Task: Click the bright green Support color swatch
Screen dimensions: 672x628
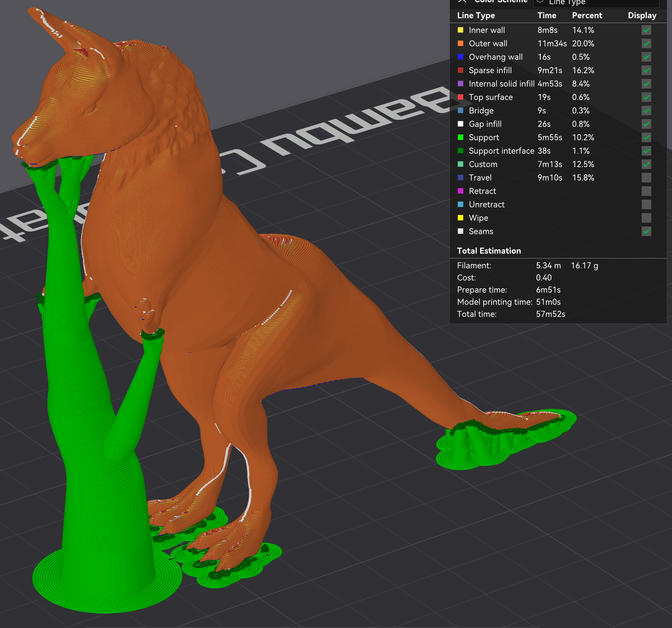Action: click(x=460, y=137)
